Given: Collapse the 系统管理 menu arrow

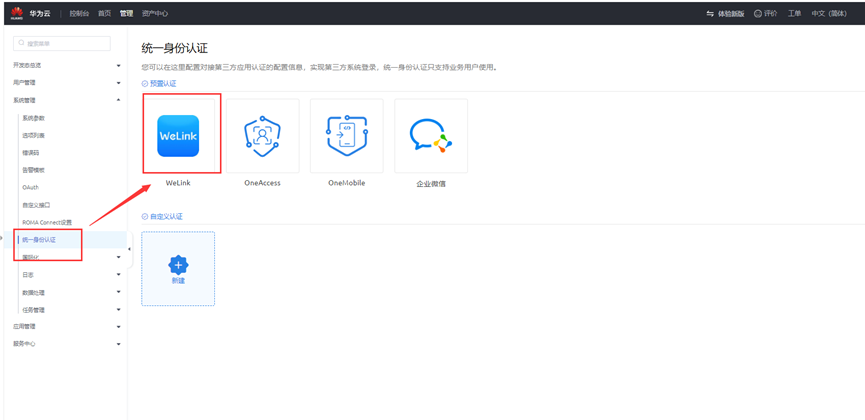Looking at the screenshot, I should tap(119, 100).
